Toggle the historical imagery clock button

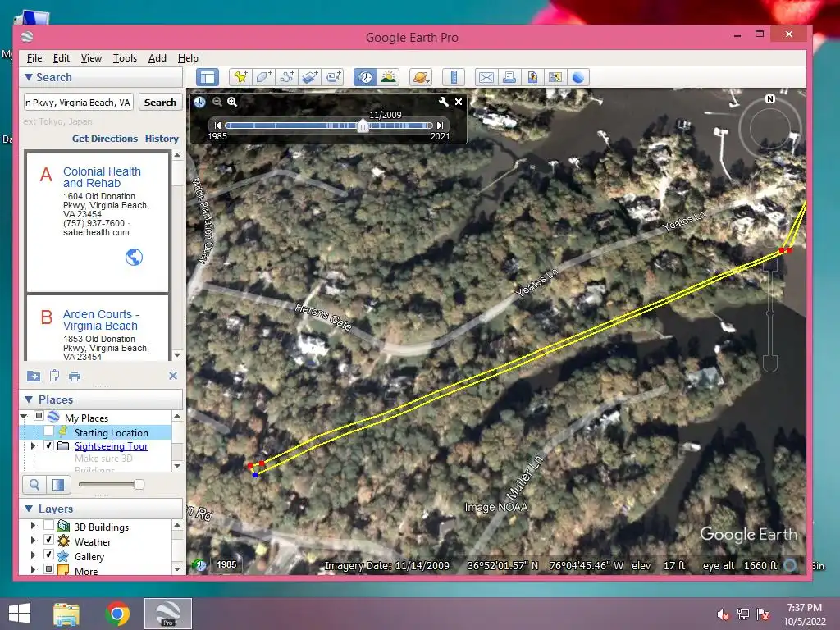coord(365,77)
